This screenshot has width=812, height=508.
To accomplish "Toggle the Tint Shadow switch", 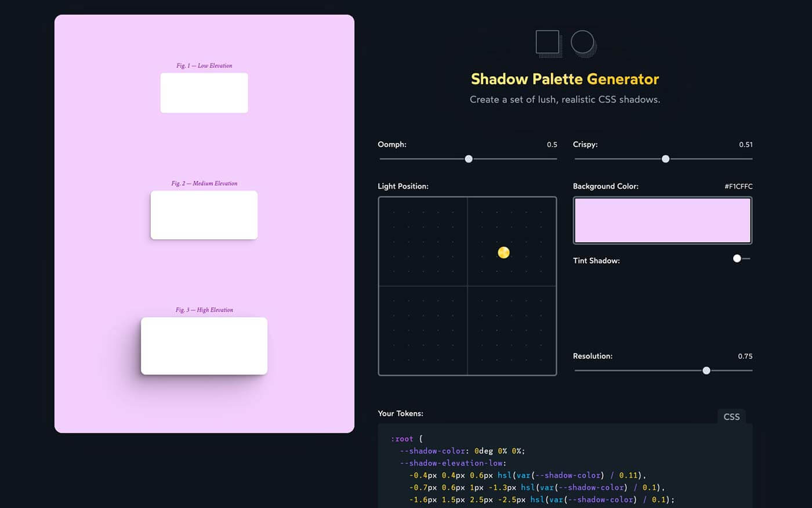I will click(741, 258).
